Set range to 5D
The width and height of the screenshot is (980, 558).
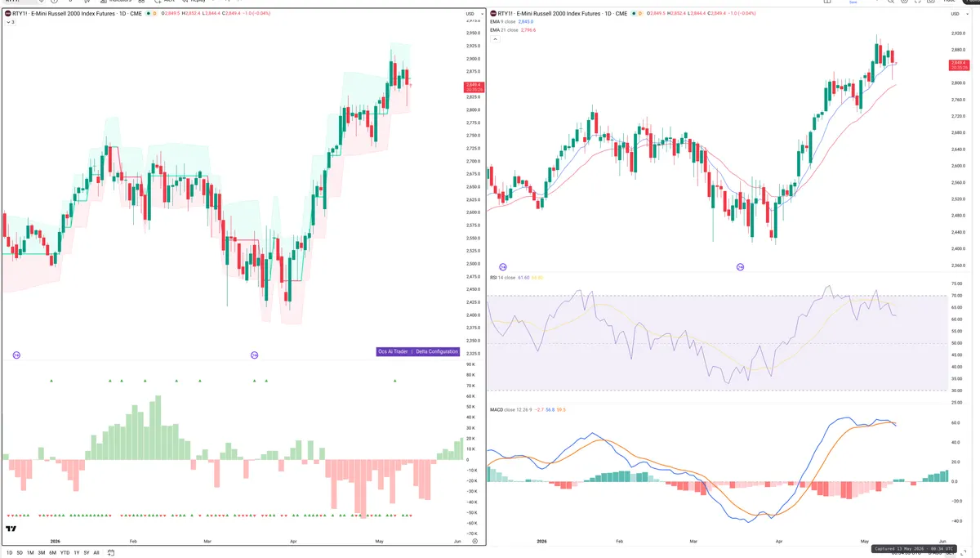point(20,552)
